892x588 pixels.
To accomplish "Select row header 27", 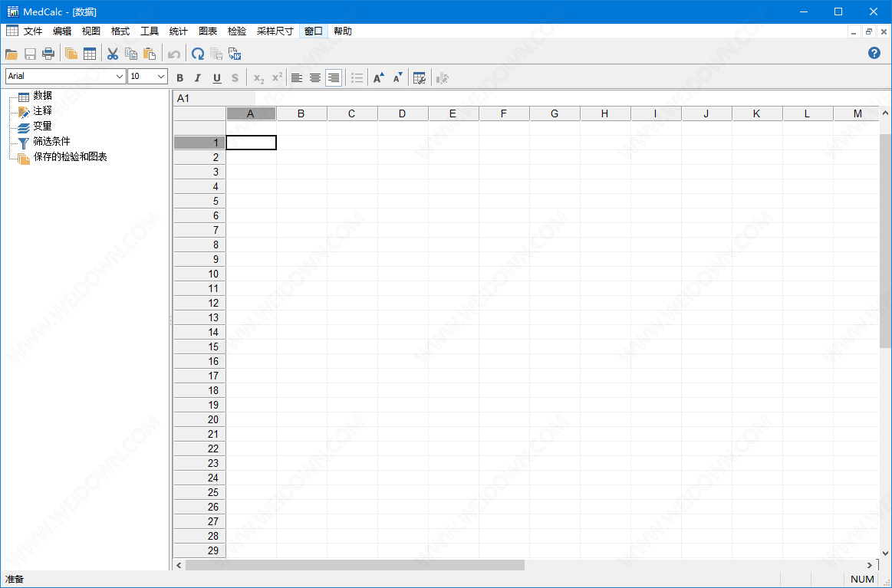I will (199, 521).
